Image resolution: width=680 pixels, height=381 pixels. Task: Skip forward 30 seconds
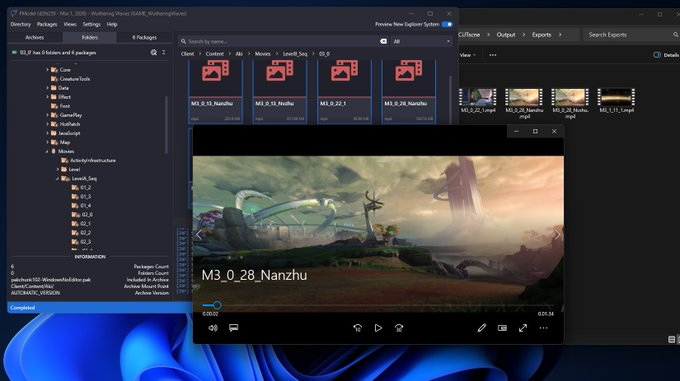399,328
